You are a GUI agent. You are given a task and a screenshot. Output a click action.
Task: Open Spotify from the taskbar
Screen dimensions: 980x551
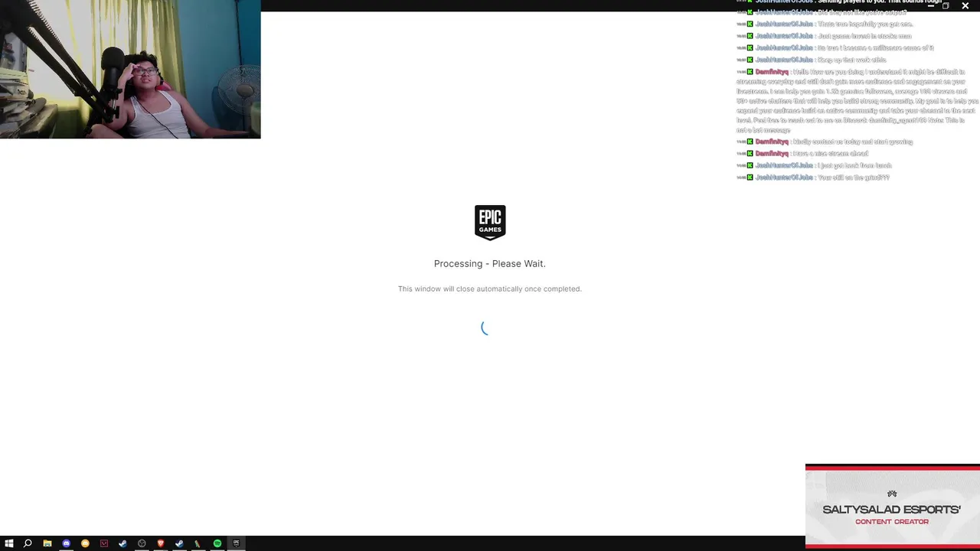click(x=217, y=543)
